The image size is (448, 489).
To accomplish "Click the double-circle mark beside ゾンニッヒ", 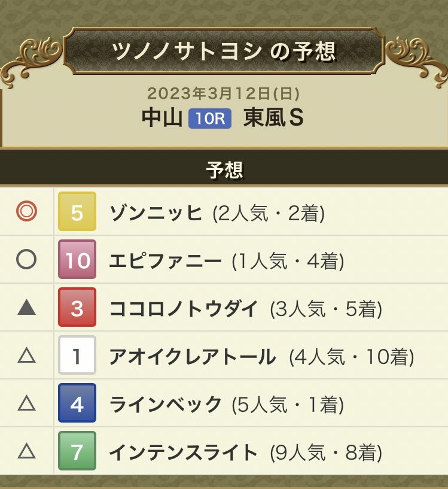I will pyautogui.click(x=26, y=211).
